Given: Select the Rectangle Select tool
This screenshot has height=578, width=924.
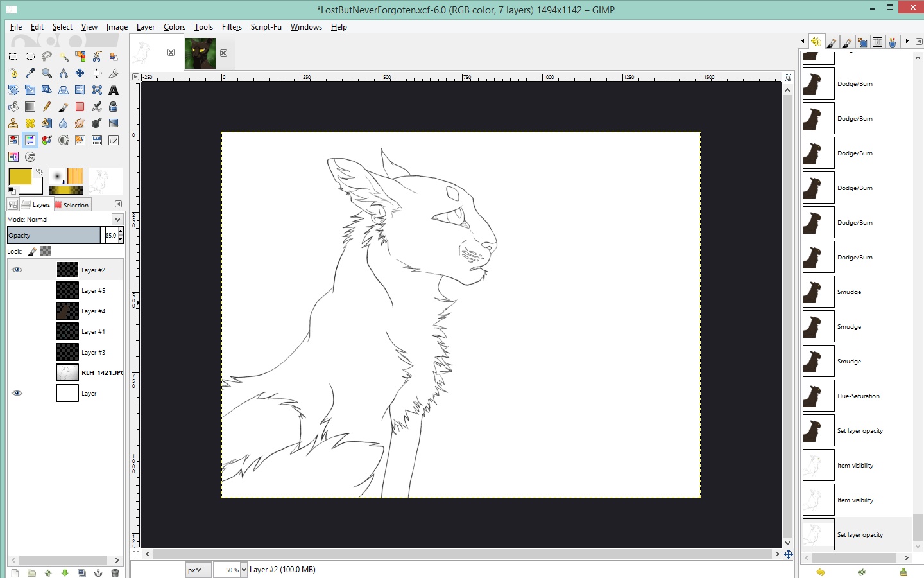Looking at the screenshot, I should pos(13,57).
